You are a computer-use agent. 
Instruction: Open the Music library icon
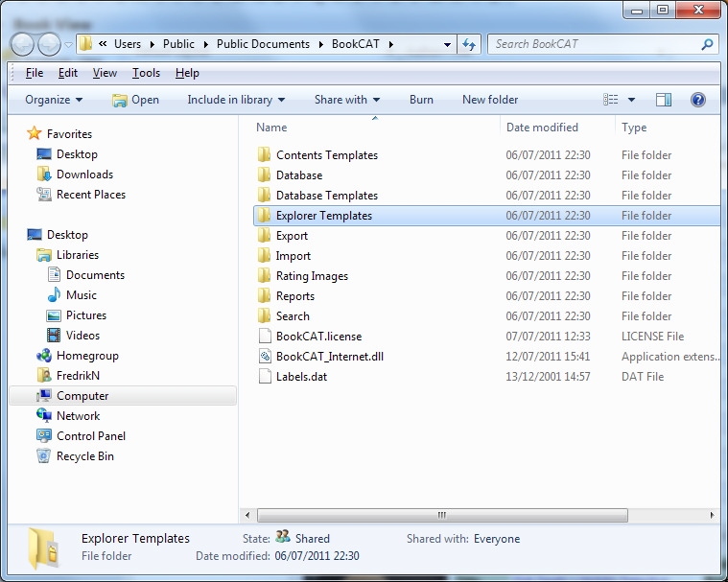coord(54,294)
